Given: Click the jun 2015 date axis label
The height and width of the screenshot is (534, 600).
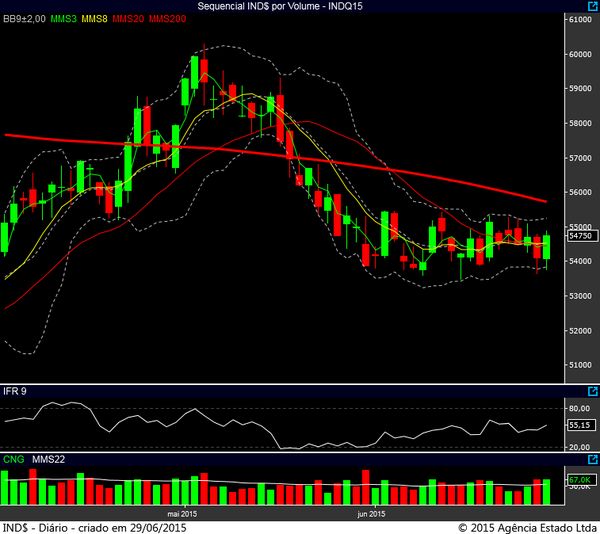Looking at the screenshot, I should click(x=372, y=514).
